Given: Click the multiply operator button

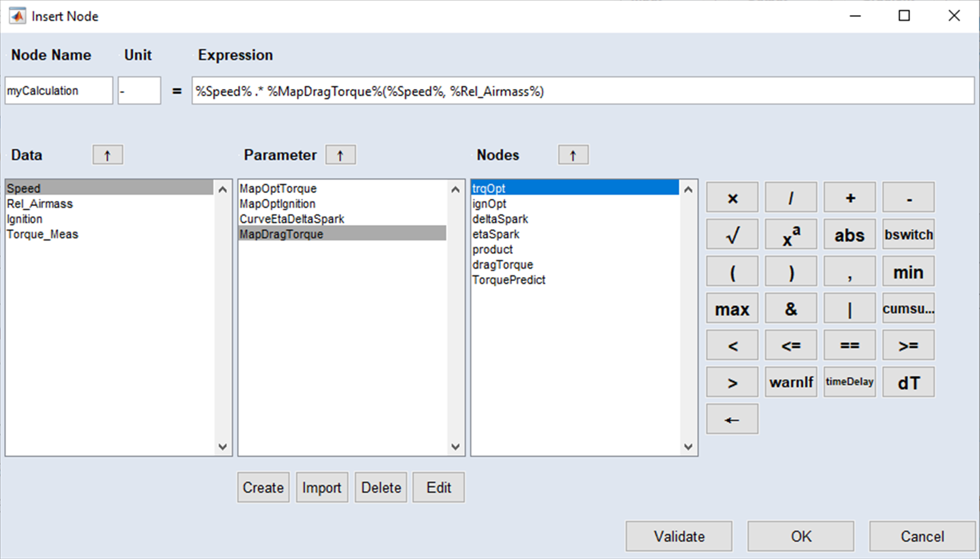Looking at the screenshot, I should (x=732, y=198).
